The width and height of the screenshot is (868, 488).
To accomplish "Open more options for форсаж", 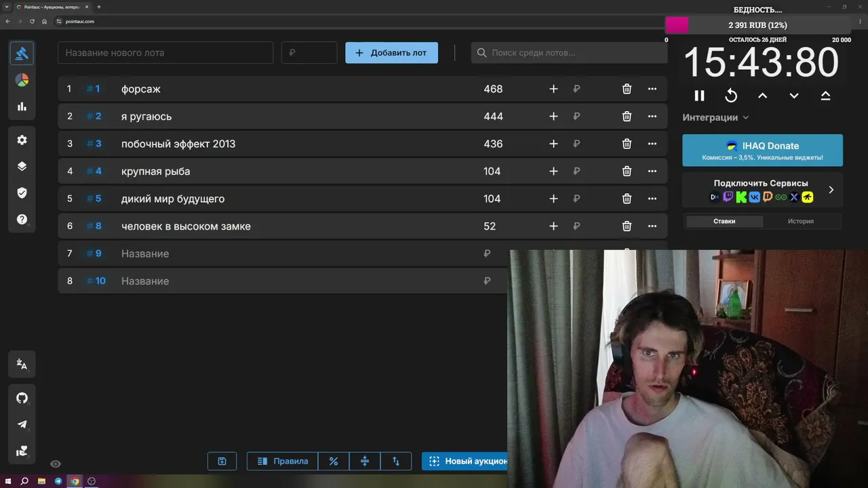I will pyautogui.click(x=652, y=89).
